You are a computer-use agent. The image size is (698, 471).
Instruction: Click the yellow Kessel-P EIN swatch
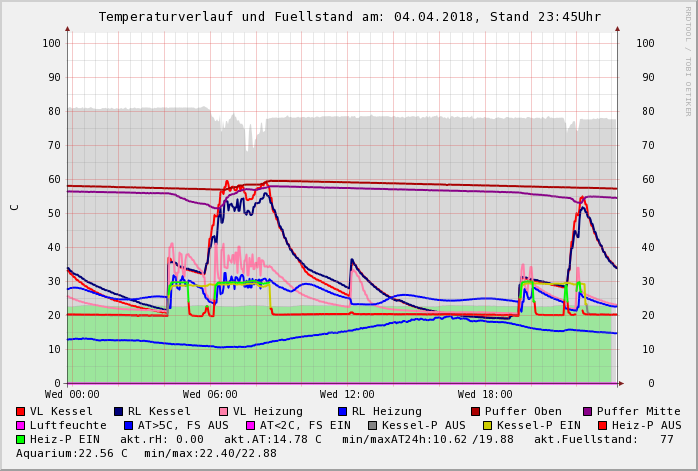pyautogui.click(x=487, y=425)
